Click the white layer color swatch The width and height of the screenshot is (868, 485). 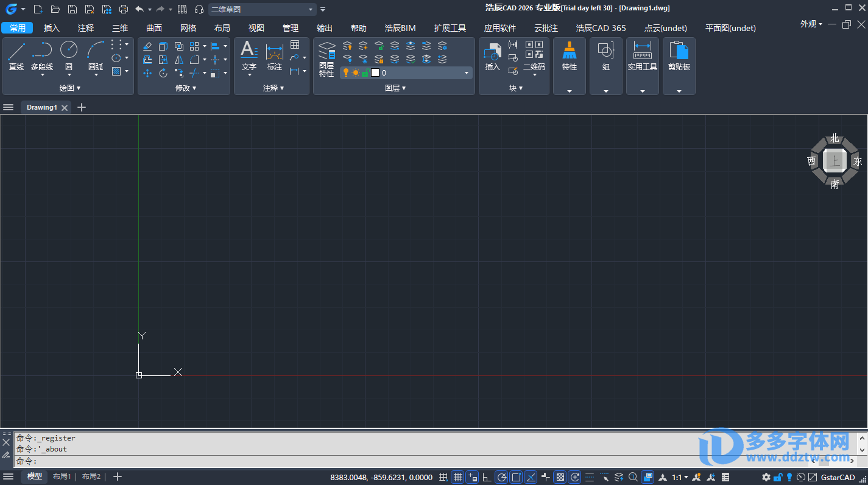point(375,73)
